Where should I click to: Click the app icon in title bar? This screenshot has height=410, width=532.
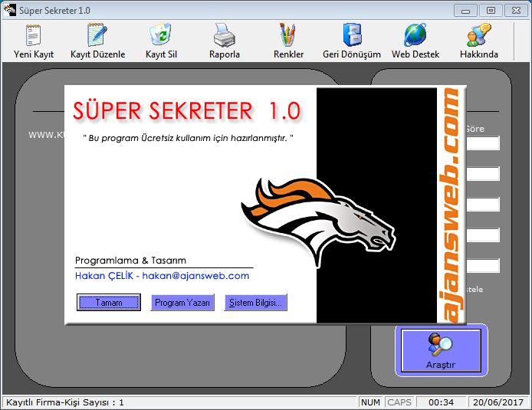coord(9,10)
